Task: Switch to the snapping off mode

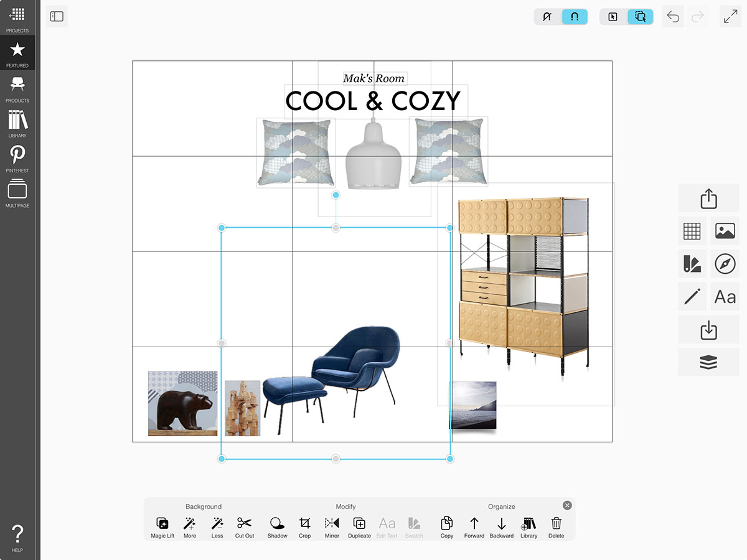Action: tap(548, 17)
